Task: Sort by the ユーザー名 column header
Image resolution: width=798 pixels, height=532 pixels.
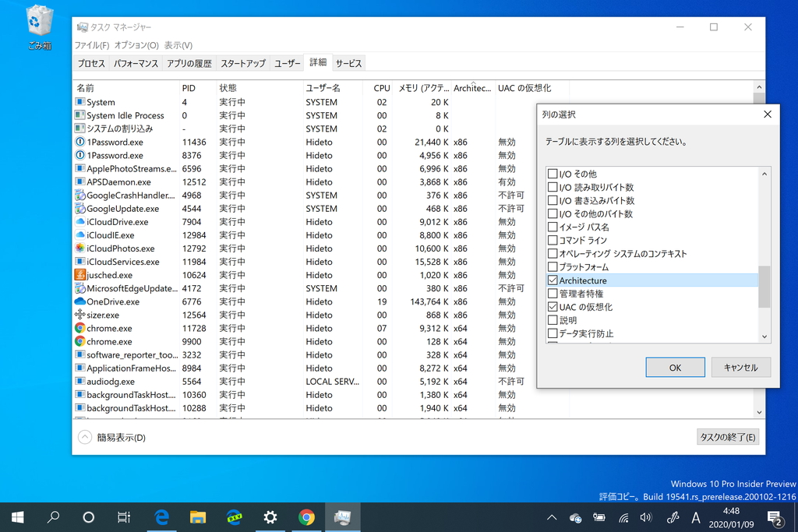Action: (x=332, y=88)
